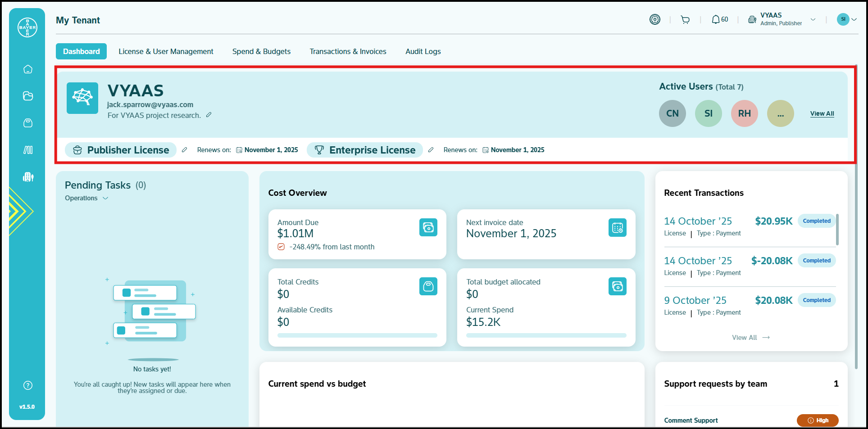The width and height of the screenshot is (868, 429).
Task: Click pencil icon next to Publisher License
Action: click(184, 150)
